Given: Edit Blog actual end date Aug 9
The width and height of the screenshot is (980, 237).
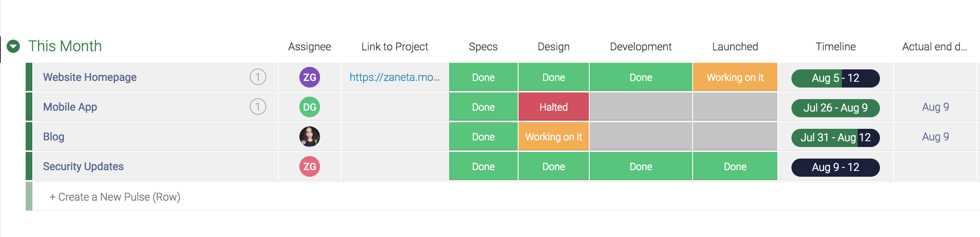Looking at the screenshot, I should pyautogui.click(x=935, y=137).
